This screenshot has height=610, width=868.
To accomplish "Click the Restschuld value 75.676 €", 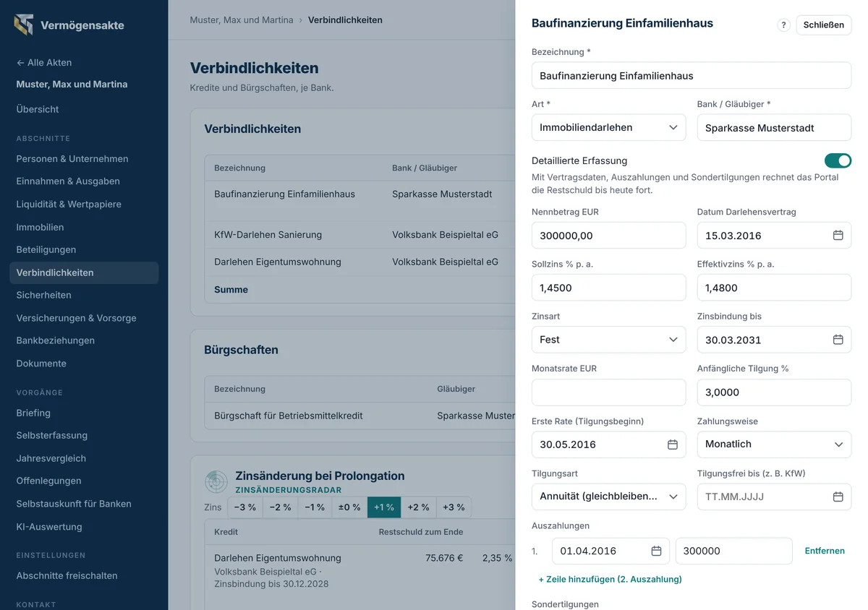I will click(x=444, y=558).
